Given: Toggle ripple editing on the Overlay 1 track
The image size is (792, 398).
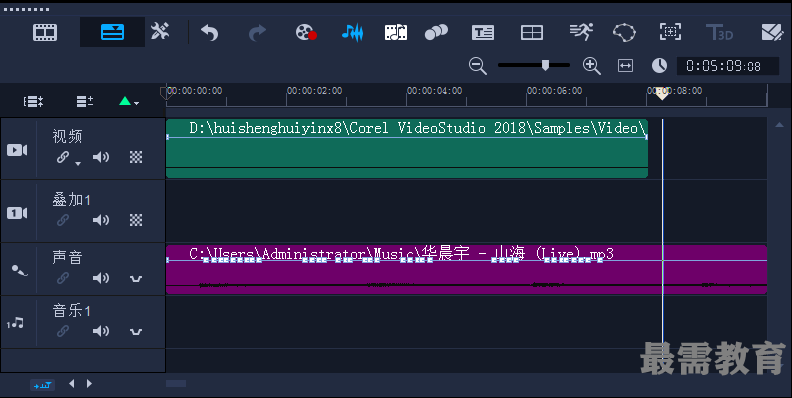Looking at the screenshot, I should (63, 220).
